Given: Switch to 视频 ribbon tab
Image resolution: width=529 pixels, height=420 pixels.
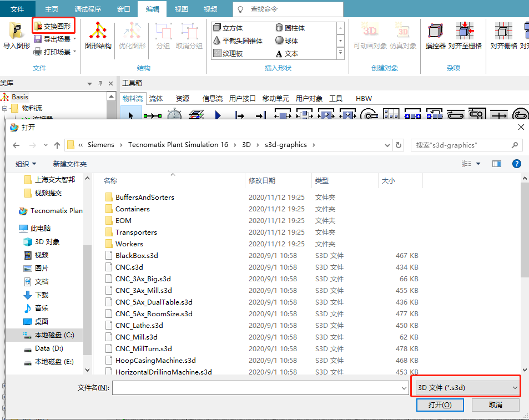Looking at the screenshot, I should 210,9.
